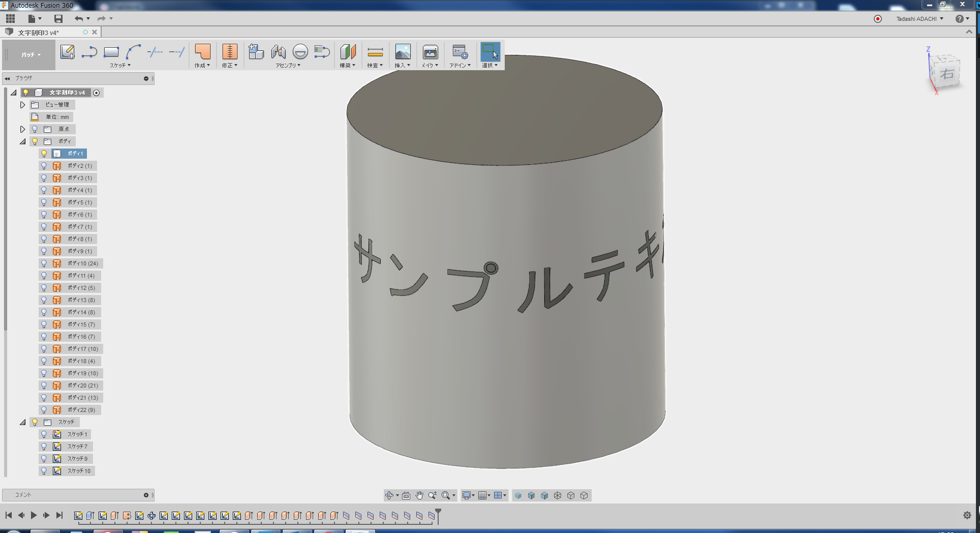Screen dimensions: 980x533
Task: Select the Pan hand tool
Action: 419,495
